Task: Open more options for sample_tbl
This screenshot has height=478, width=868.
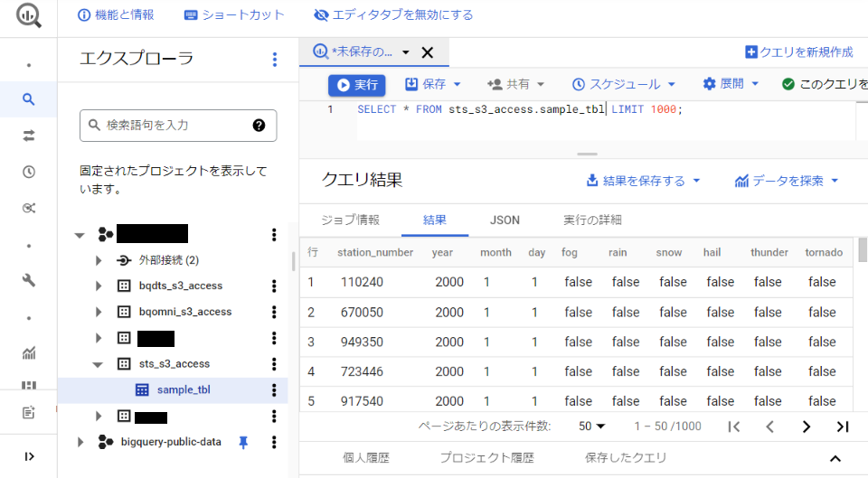Action: pyautogui.click(x=274, y=390)
